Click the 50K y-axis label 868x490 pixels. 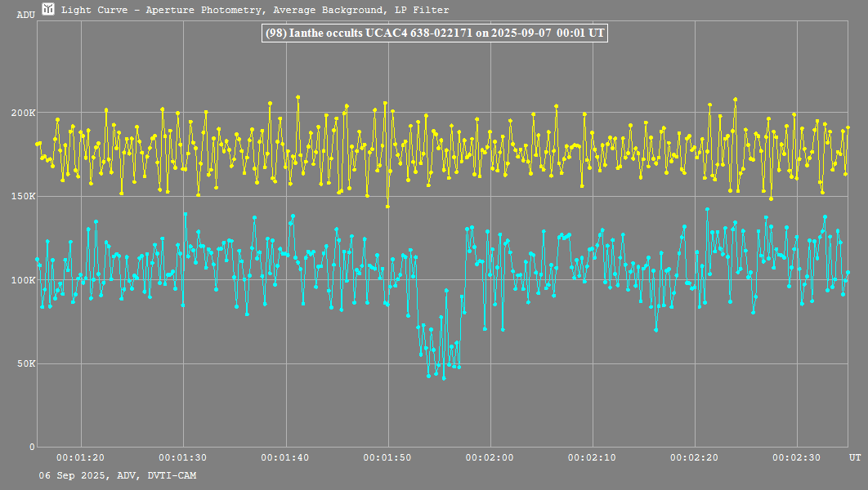tap(25, 363)
